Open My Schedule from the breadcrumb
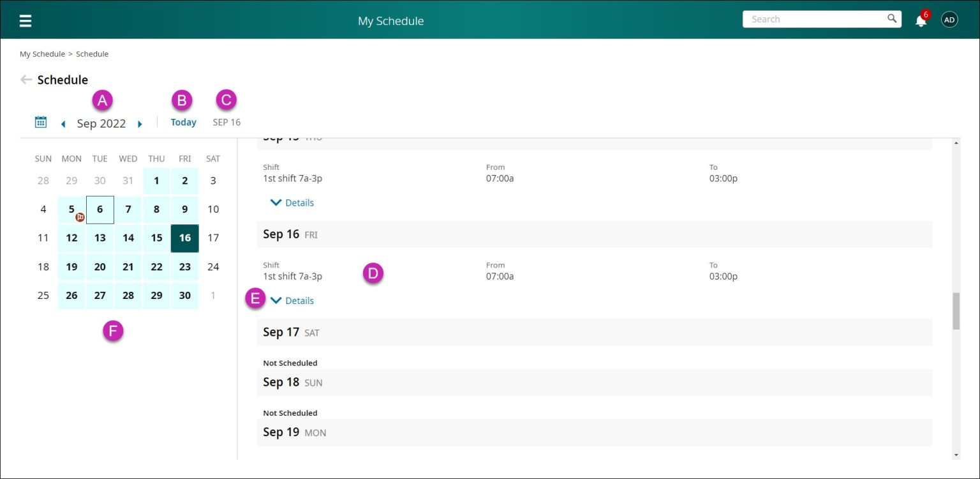980x479 pixels. click(42, 54)
